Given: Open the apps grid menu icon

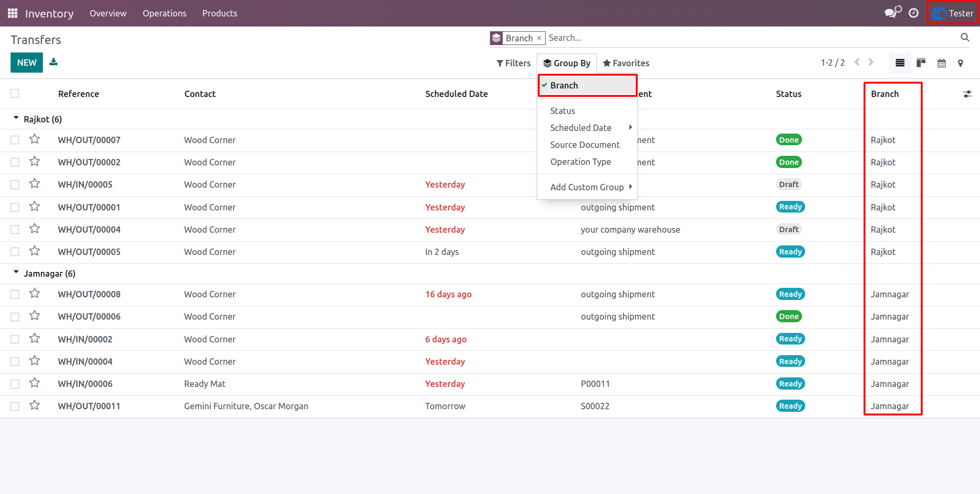Looking at the screenshot, I should [13, 13].
